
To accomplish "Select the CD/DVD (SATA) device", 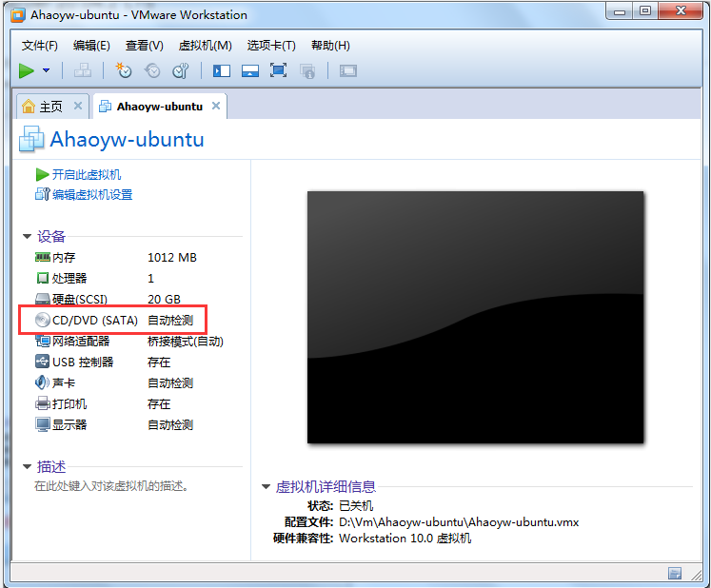I will (x=94, y=320).
